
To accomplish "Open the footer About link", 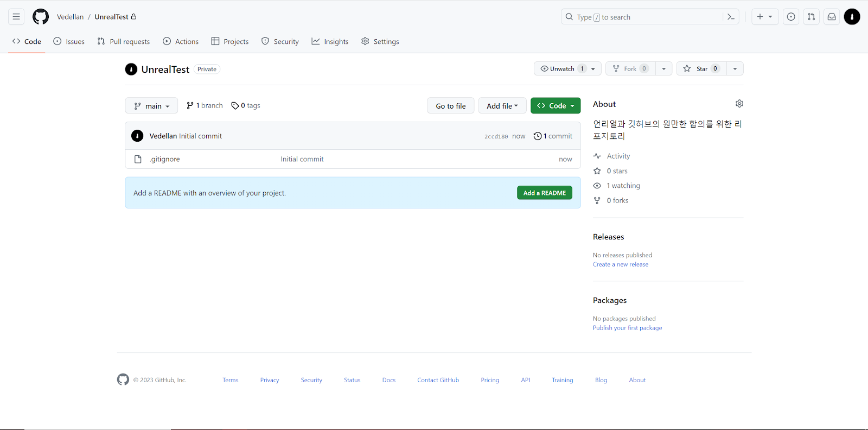I will pyautogui.click(x=637, y=380).
